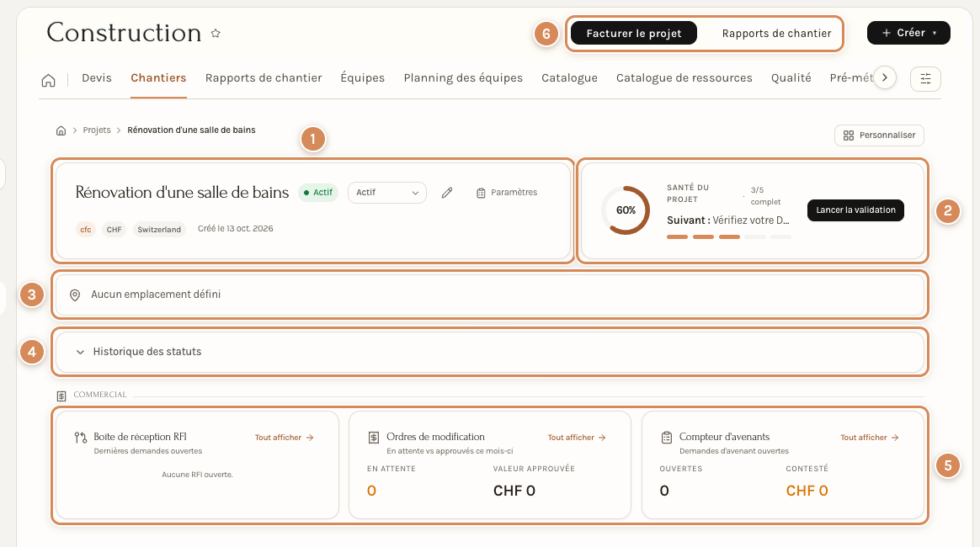Click the Aucun emplacement défini field
Screen dimensions: 980x547
[490, 295]
